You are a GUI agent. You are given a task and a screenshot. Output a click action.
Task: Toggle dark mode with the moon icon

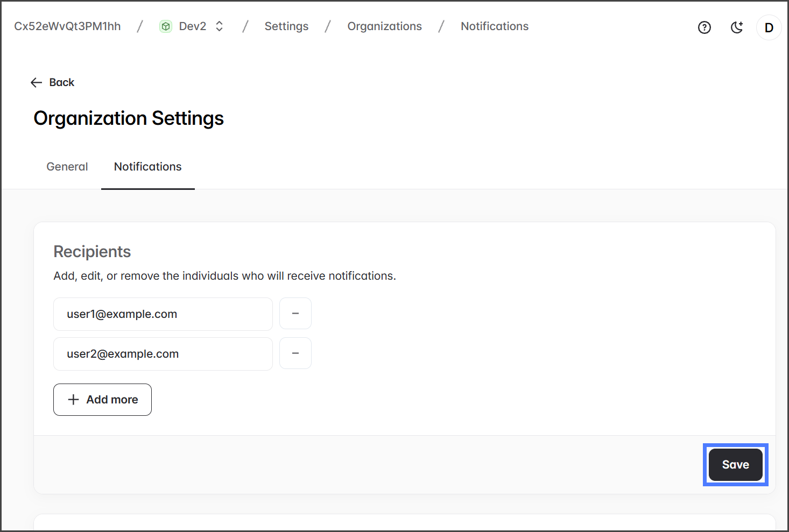737,27
